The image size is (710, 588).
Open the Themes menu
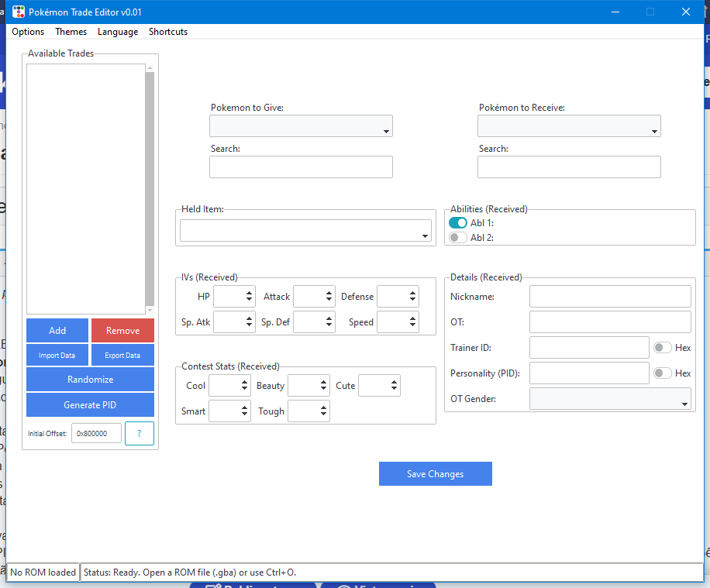71,32
